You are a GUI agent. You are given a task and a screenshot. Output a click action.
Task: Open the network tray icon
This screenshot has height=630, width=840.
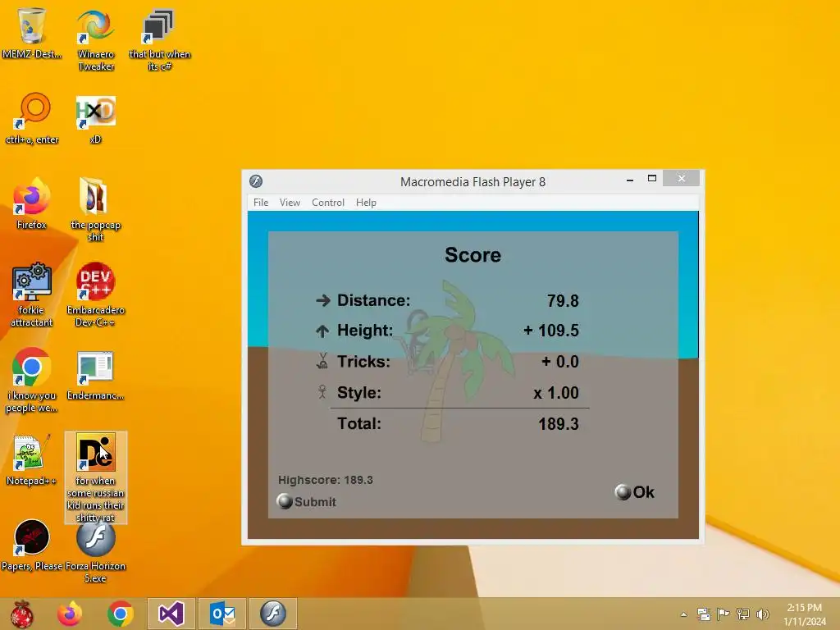(743, 614)
